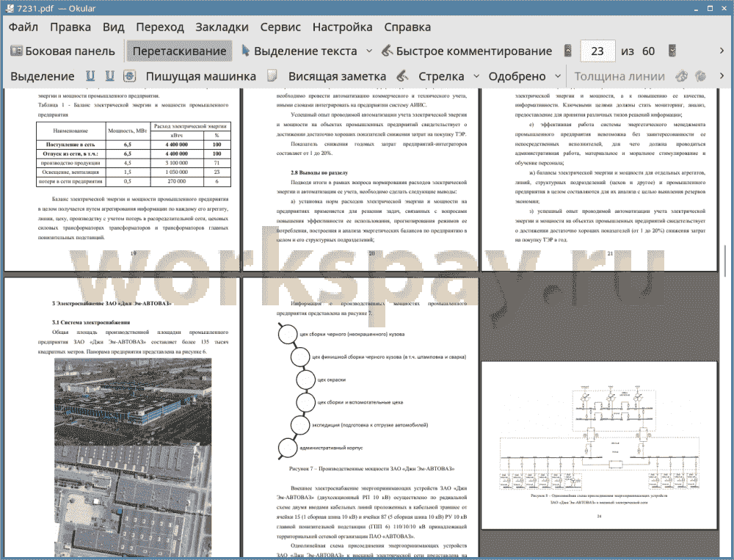
Task: Open the Сервис menu
Action: click(280, 27)
